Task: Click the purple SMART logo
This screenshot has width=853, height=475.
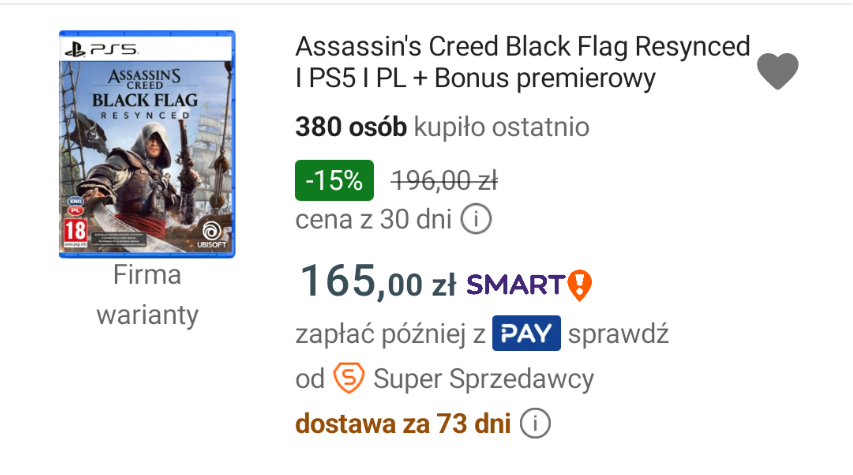Action: coord(516,285)
